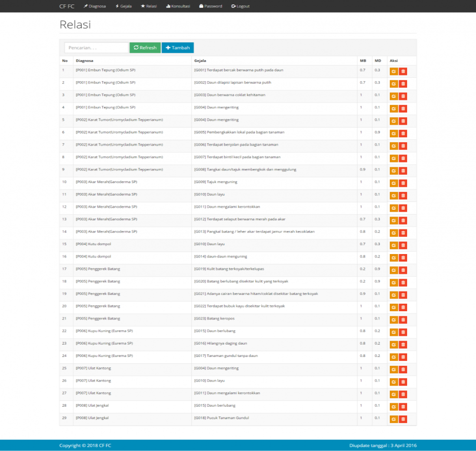
Task: Select the lightning icon beside Gejala
Action: point(116,6)
